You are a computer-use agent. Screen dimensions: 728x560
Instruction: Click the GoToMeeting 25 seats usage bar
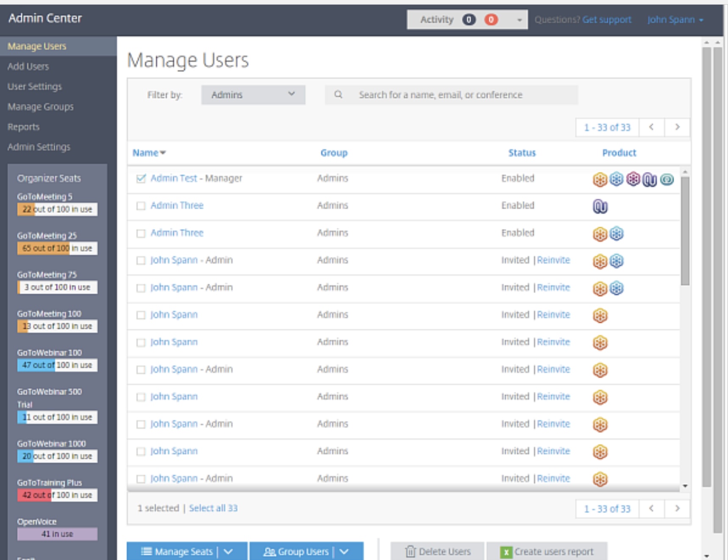tap(57, 248)
